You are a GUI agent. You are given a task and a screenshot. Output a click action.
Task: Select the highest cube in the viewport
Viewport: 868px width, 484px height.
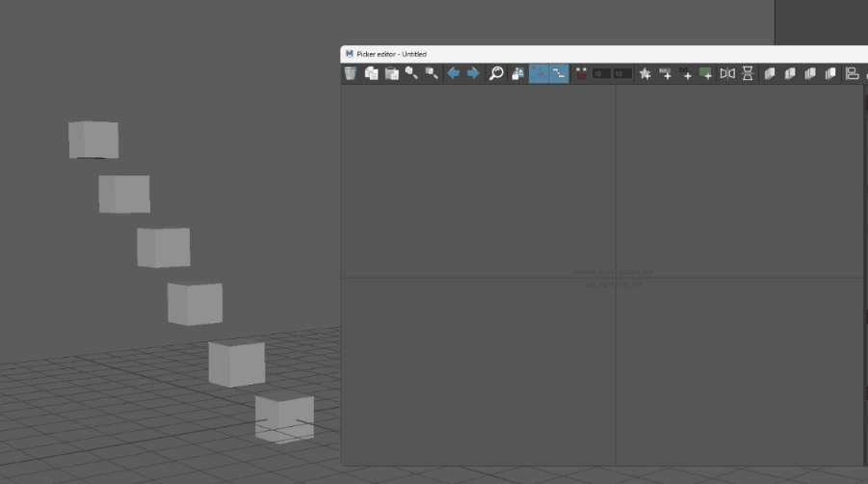coord(93,140)
